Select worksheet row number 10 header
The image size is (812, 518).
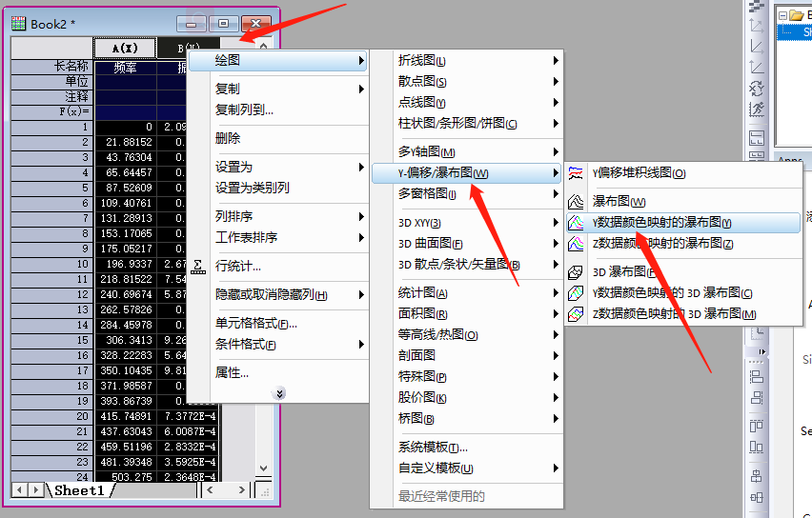point(52,264)
